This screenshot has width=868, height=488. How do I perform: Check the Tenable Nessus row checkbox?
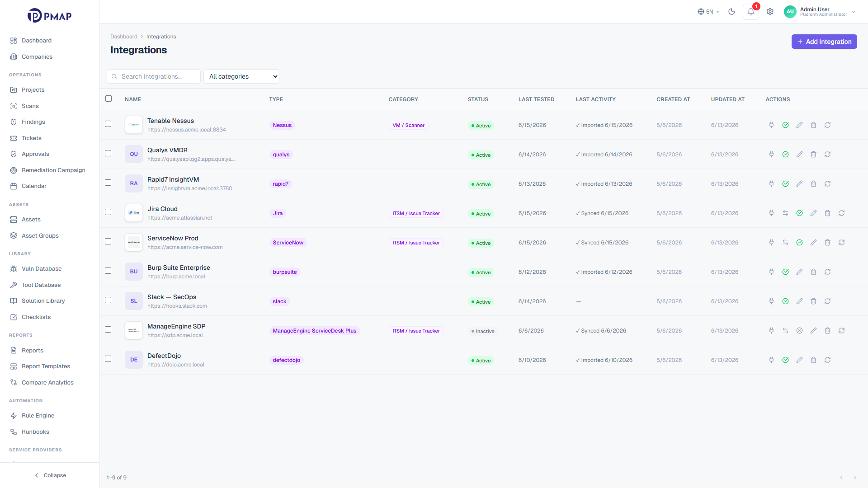[108, 124]
